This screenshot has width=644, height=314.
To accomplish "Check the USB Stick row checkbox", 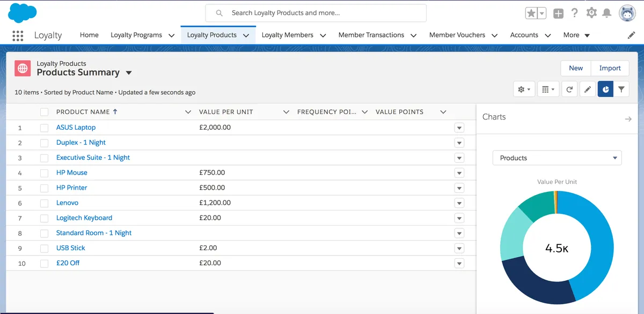I will click(44, 248).
